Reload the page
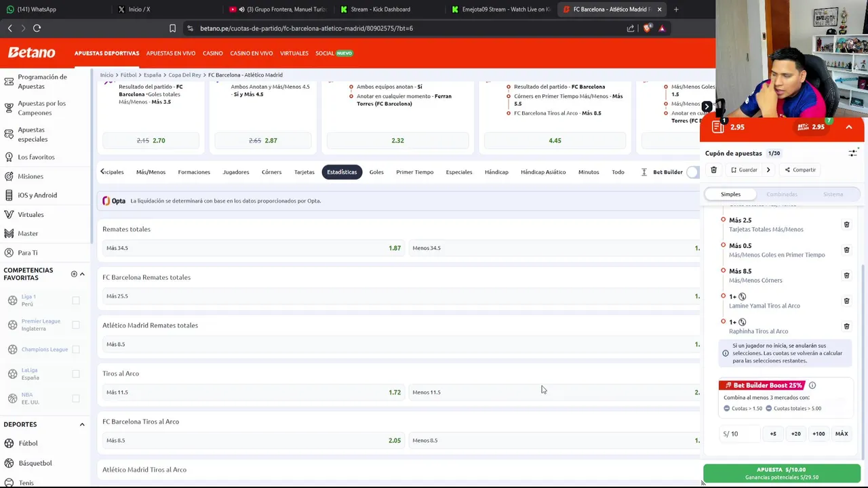868x488 pixels. 37,28
